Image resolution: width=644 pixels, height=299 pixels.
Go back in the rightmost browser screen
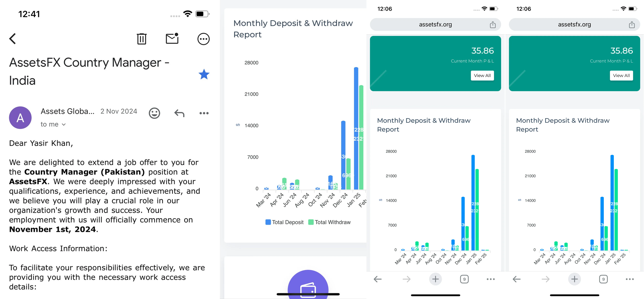(516, 279)
